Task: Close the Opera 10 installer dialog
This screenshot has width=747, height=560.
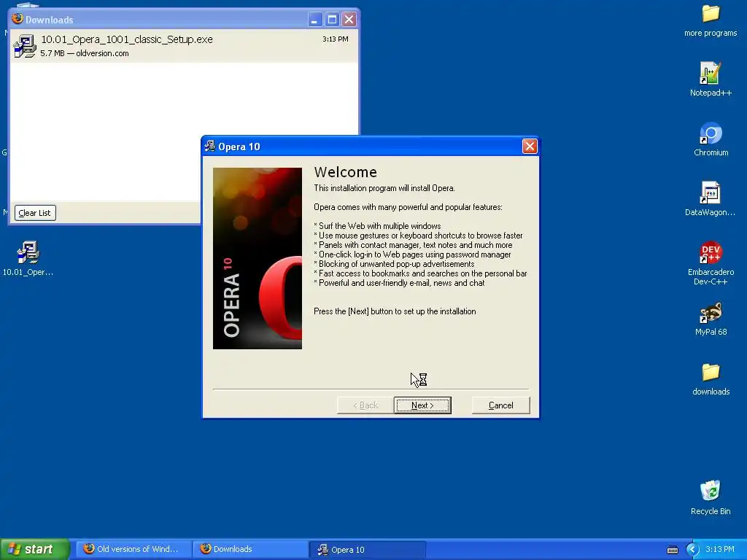Action: coord(530,146)
